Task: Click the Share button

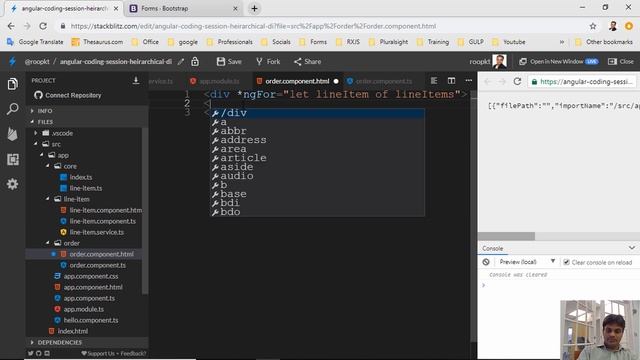Action: coord(307,62)
